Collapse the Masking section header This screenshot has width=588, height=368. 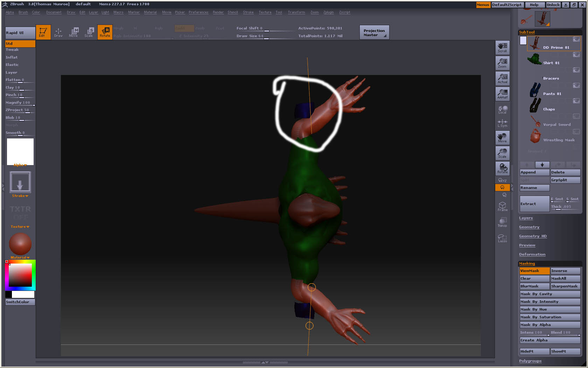(x=527, y=264)
